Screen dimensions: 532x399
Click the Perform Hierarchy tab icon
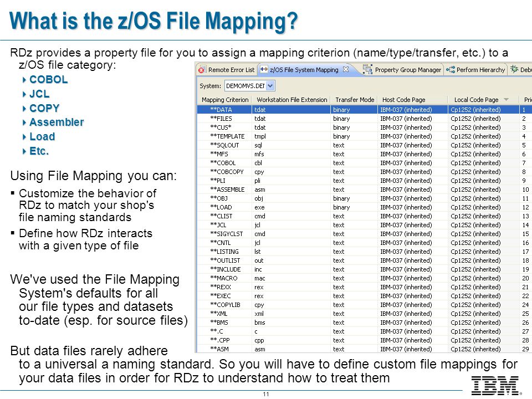[450, 70]
